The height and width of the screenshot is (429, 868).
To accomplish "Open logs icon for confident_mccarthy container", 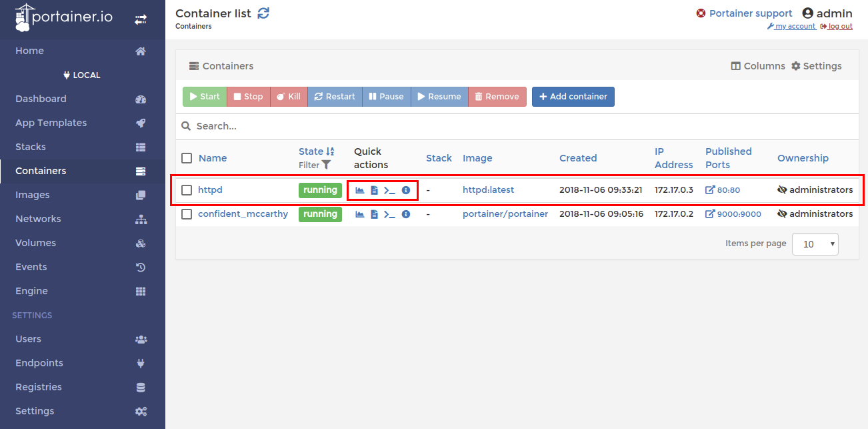I will 374,214.
